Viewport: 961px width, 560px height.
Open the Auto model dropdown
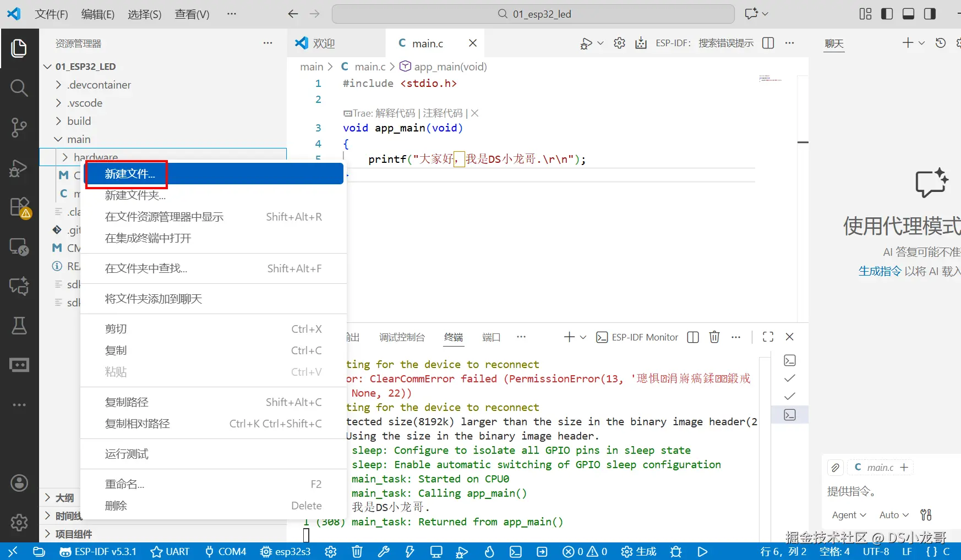pyautogui.click(x=894, y=515)
